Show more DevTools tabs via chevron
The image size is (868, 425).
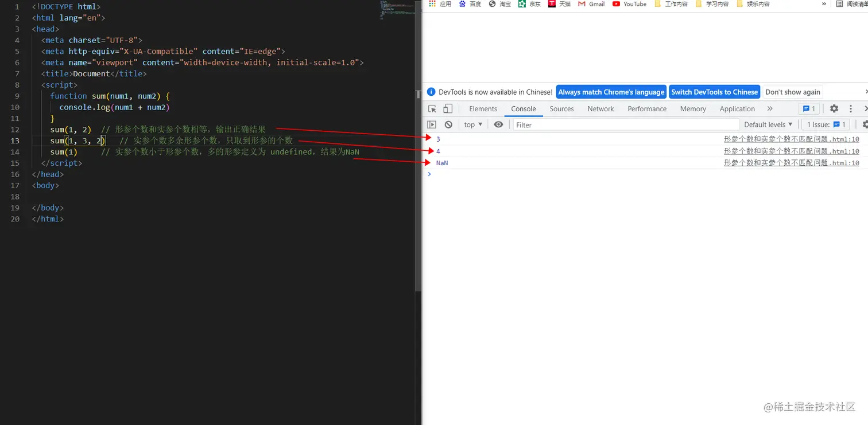tap(770, 108)
